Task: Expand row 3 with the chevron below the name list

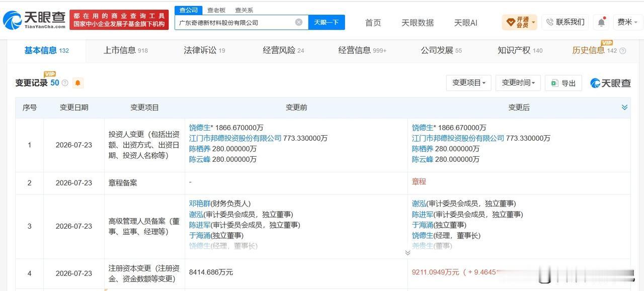Action: click(408, 253)
